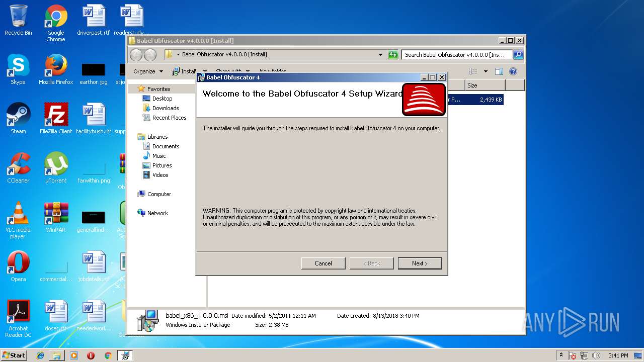Viewport: 644px width, 362px height.
Task: Open Steam desktop shortcut
Action: pos(18,119)
